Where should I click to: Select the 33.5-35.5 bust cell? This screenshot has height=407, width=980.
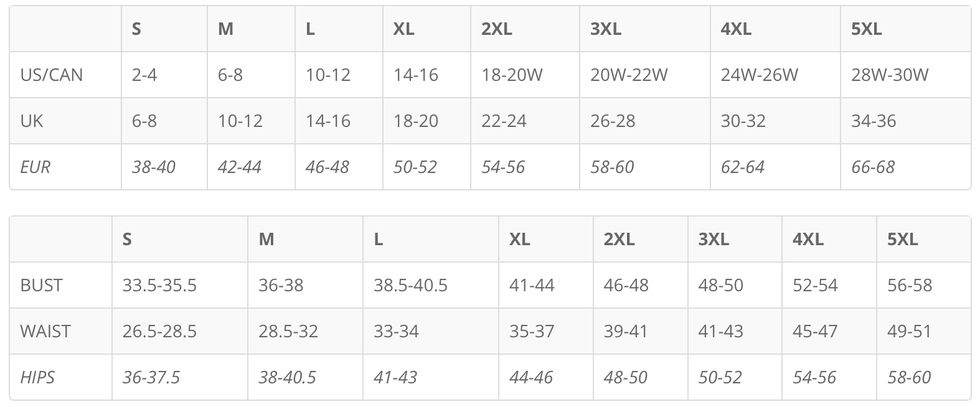pos(159,285)
